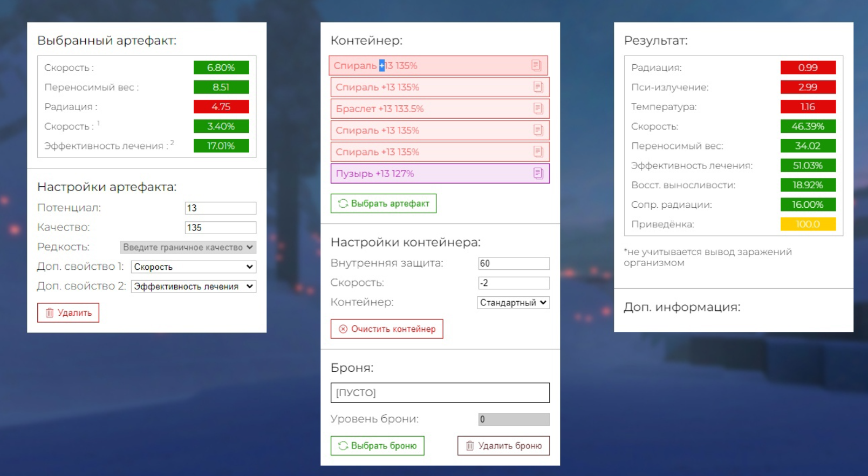This screenshot has width=868, height=476.
Task: Click the Броня [ПУСТО] field
Action: click(440, 393)
